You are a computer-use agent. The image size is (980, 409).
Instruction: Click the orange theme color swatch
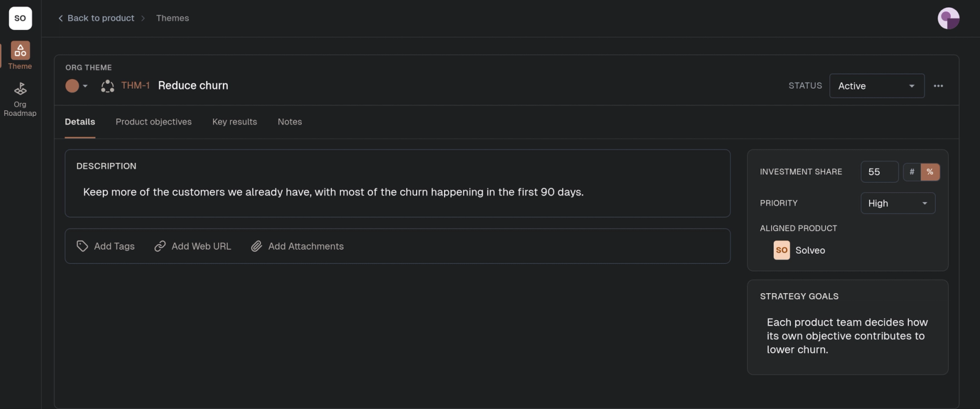(x=72, y=86)
